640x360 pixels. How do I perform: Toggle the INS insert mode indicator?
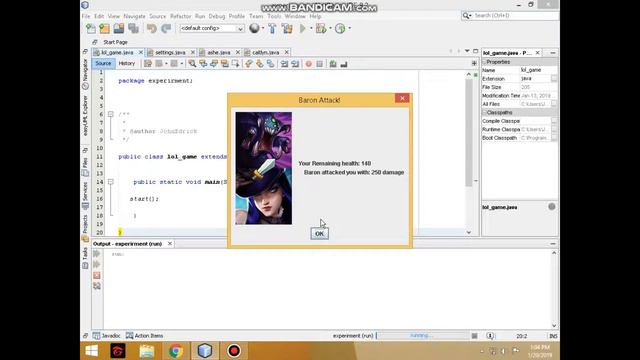[x=553, y=336]
